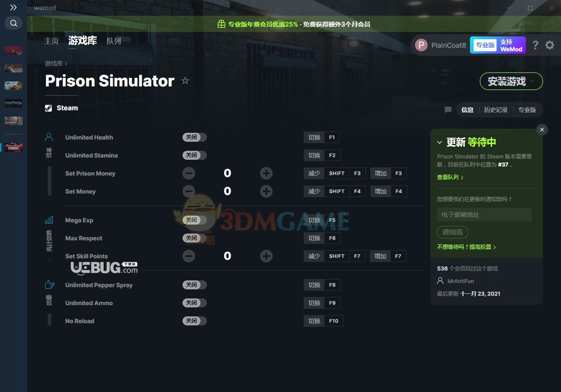Click the 通知我 notify button
Viewport: 561px width, 392px height.
pyautogui.click(x=452, y=232)
